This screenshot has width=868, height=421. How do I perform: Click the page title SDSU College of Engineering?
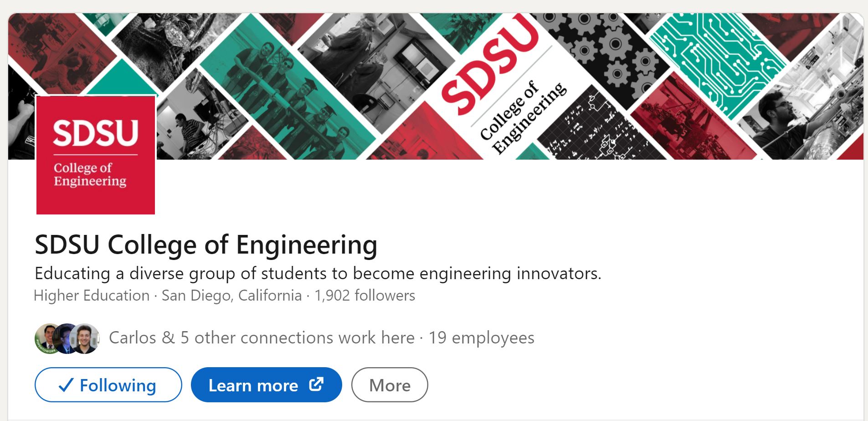206,244
